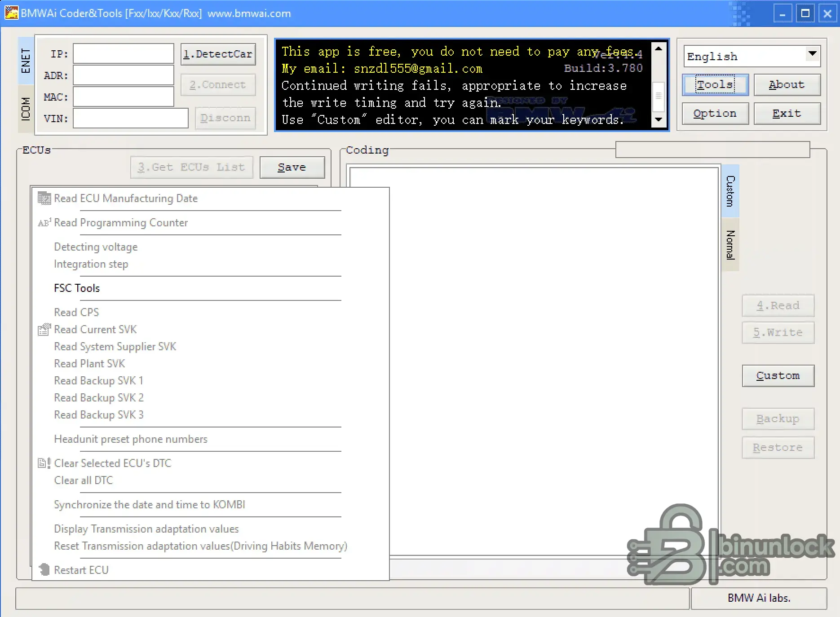840x617 pixels.
Task: Click the email line in the message box
Action: (382, 69)
